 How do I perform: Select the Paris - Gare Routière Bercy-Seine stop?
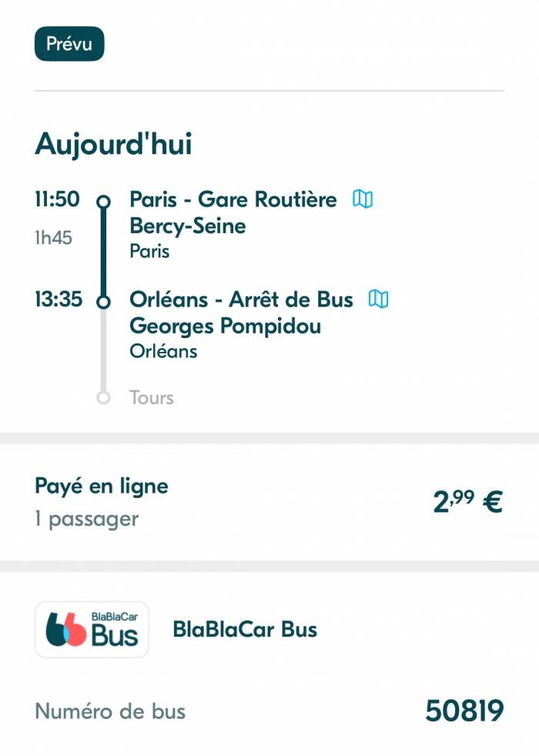233,212
